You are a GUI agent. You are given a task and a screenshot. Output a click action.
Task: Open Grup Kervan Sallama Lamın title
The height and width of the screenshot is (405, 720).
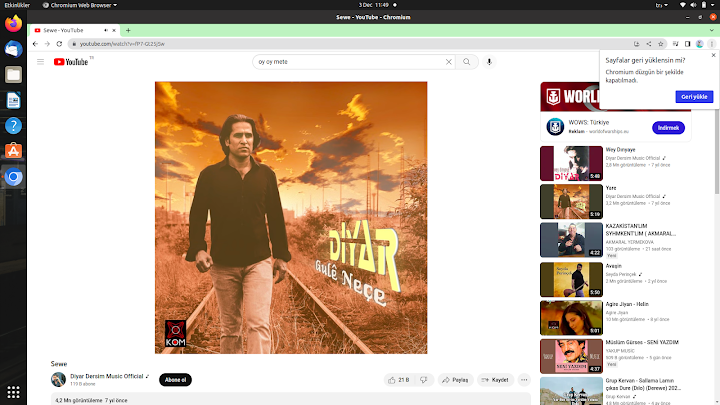click(643, 384)
